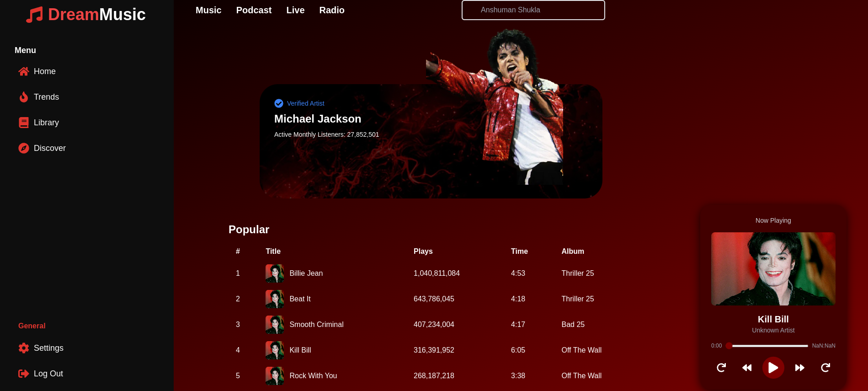Click Thriller 25 album in Billie Jean row

click(578, 273)
